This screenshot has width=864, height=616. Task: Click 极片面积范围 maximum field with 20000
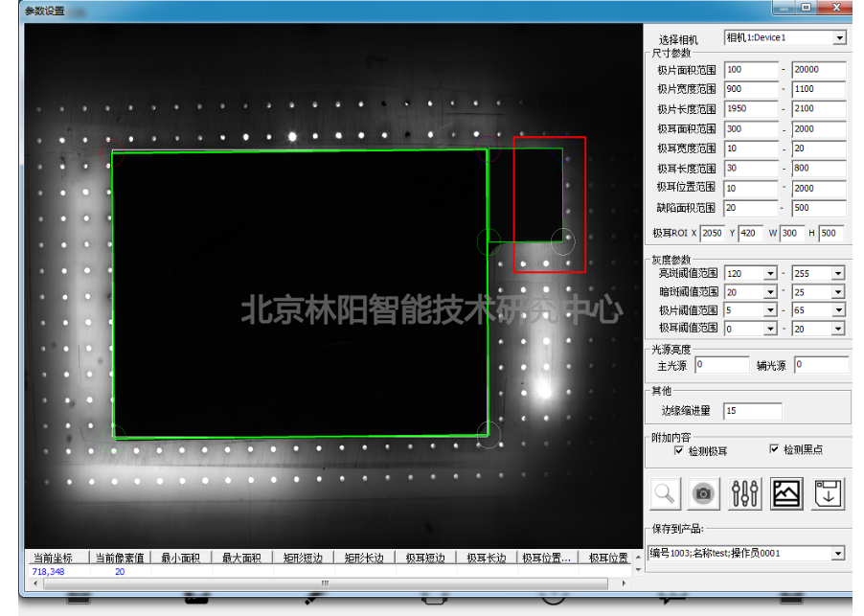click(818, 69)
